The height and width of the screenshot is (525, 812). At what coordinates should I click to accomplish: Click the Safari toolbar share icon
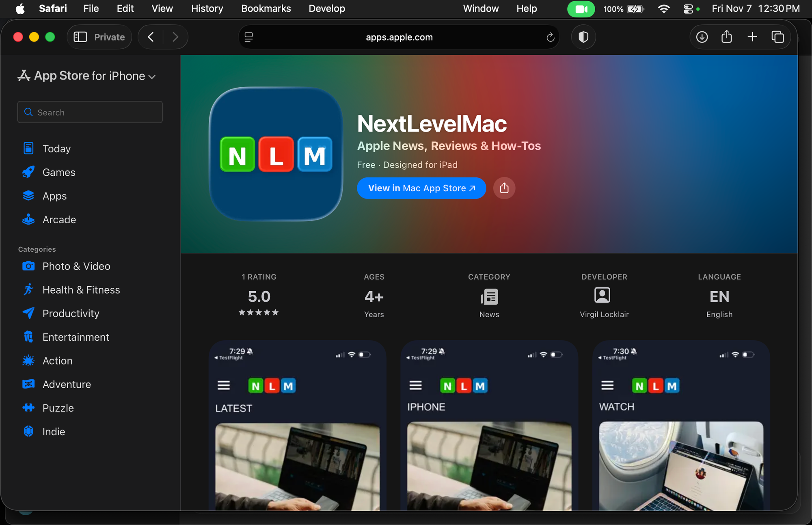(x=727, y=37)
